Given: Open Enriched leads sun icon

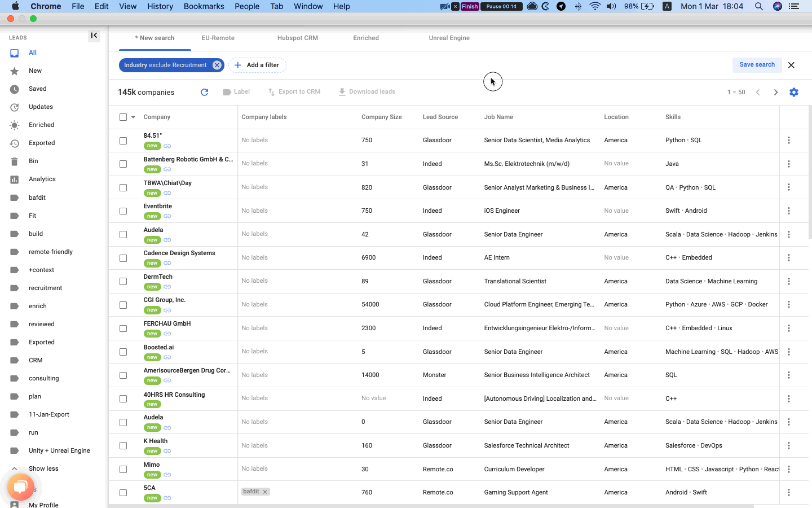Looking at the screenshot, I should (x=15, y=125).
